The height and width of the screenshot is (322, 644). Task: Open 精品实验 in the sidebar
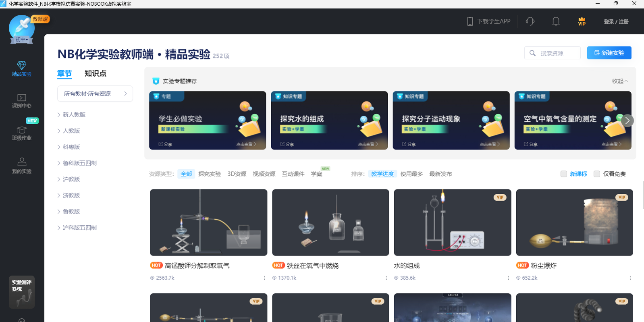click(x=22, y=69)
